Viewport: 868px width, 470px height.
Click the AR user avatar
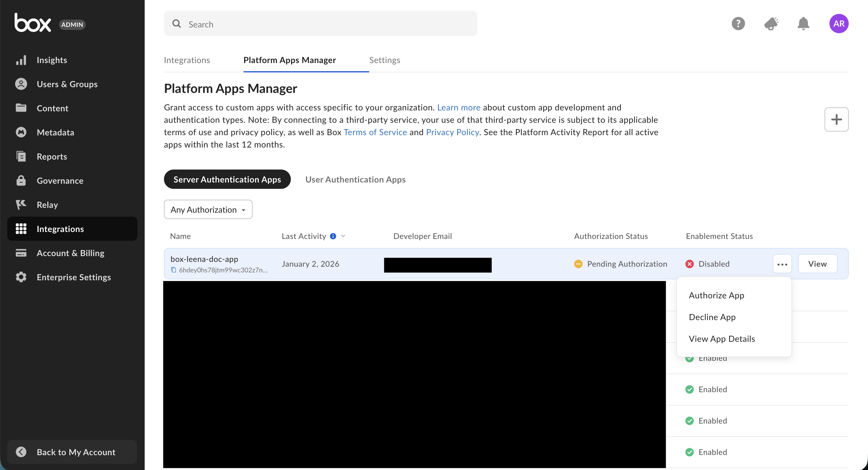838,24
